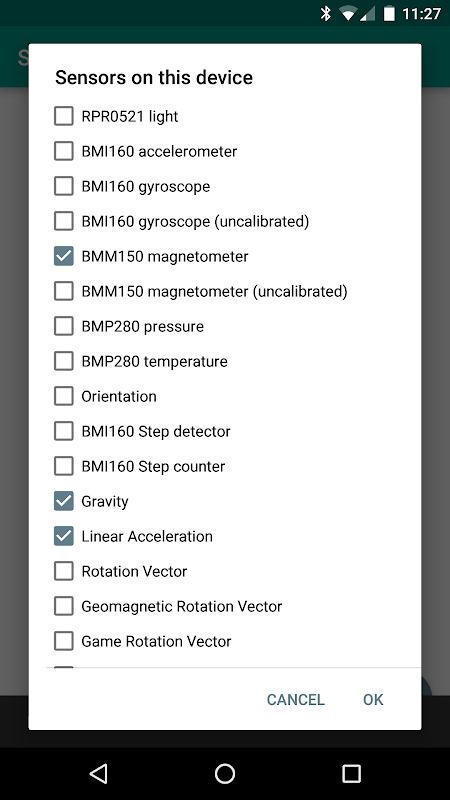This screenshot has height=800, width=450.
Task: Uncheck Linear Acceleration sensor
Action: [64, 536]
